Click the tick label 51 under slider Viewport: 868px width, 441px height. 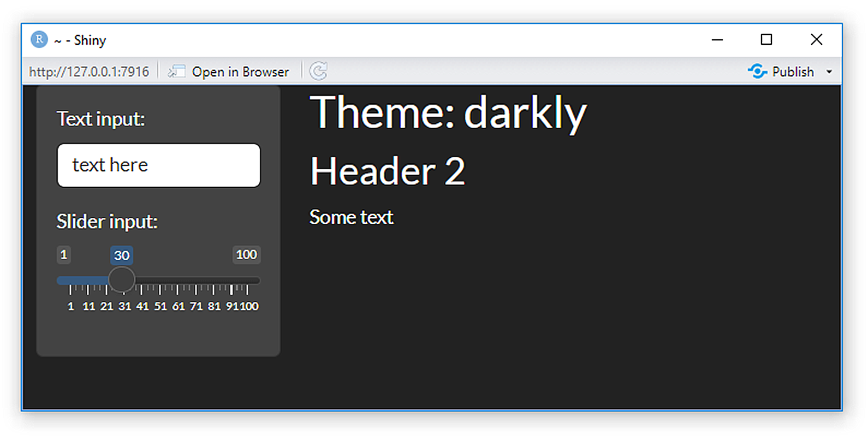pos(160,306)
